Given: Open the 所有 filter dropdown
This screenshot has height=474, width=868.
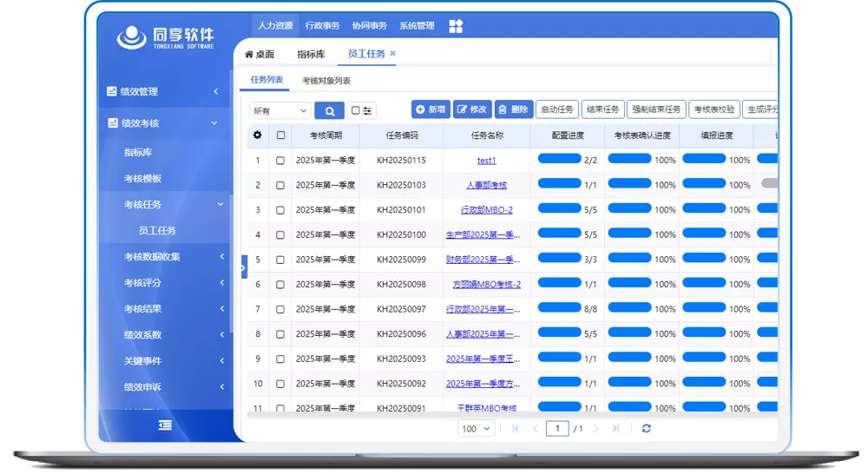Looking at the screenshot, I should click(279, 111).
